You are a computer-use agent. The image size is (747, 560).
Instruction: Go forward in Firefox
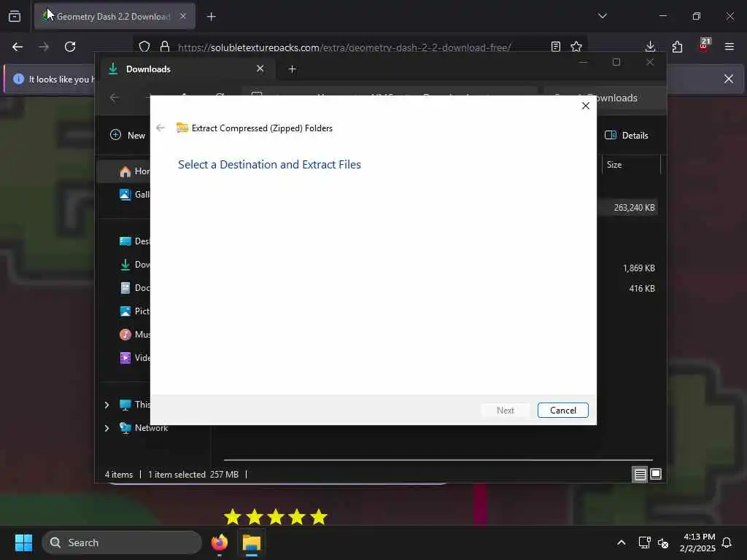pos(44,47)
